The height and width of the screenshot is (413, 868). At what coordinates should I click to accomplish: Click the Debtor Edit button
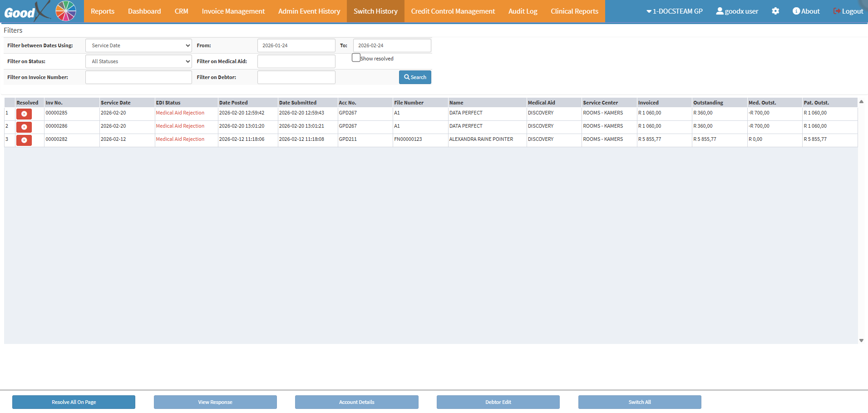click(498, 402)
